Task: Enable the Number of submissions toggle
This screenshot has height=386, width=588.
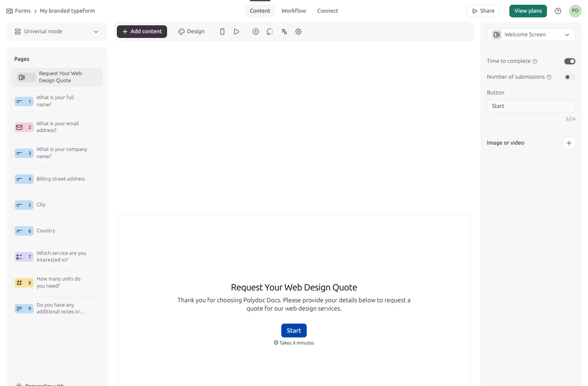Action: (570, 77)
